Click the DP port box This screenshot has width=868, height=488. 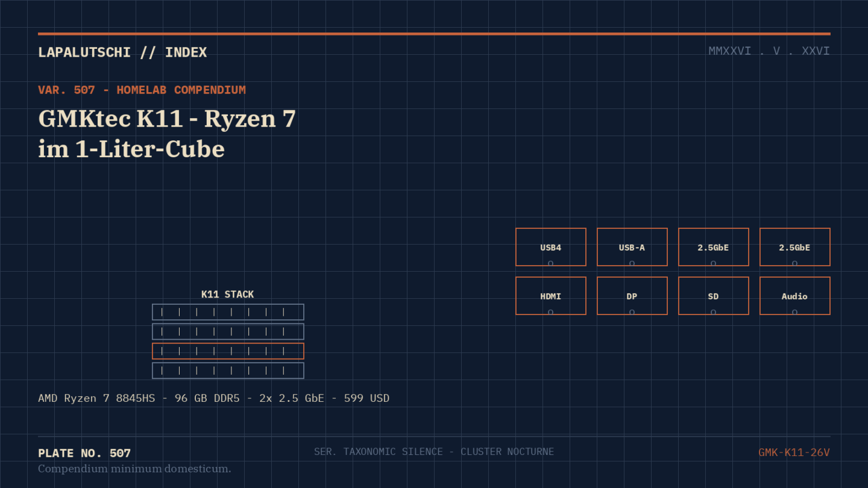click(632, 296)
